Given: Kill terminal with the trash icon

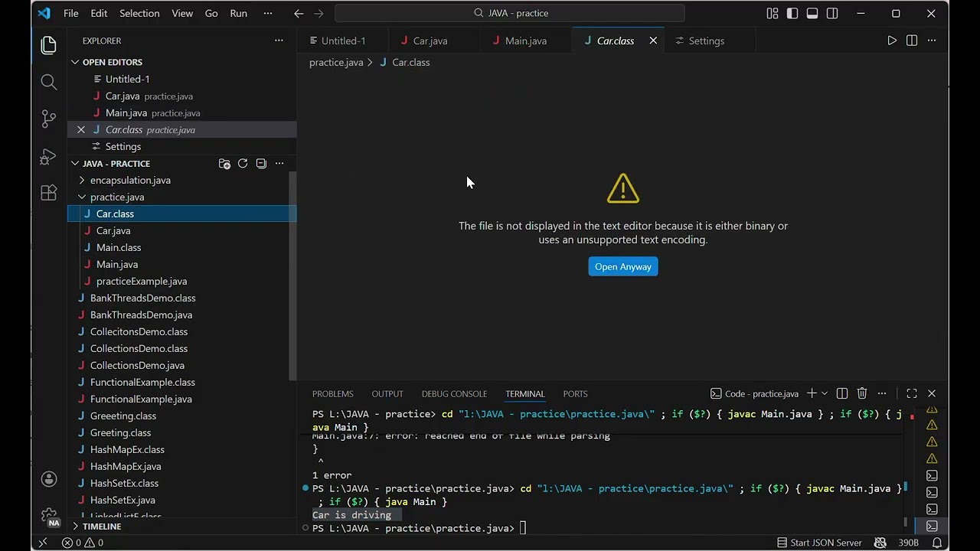Looking at the screenshot, I should click(x=862, y=393).
